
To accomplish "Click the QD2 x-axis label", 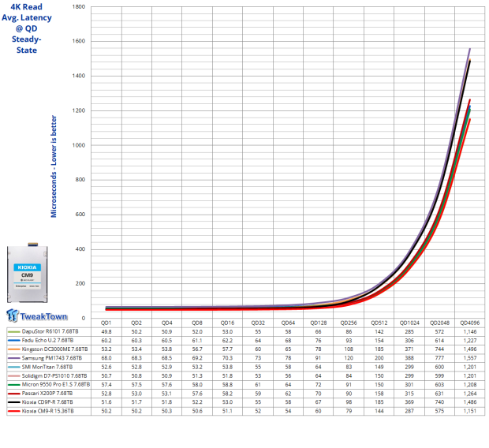I will [x=136, y=323].
